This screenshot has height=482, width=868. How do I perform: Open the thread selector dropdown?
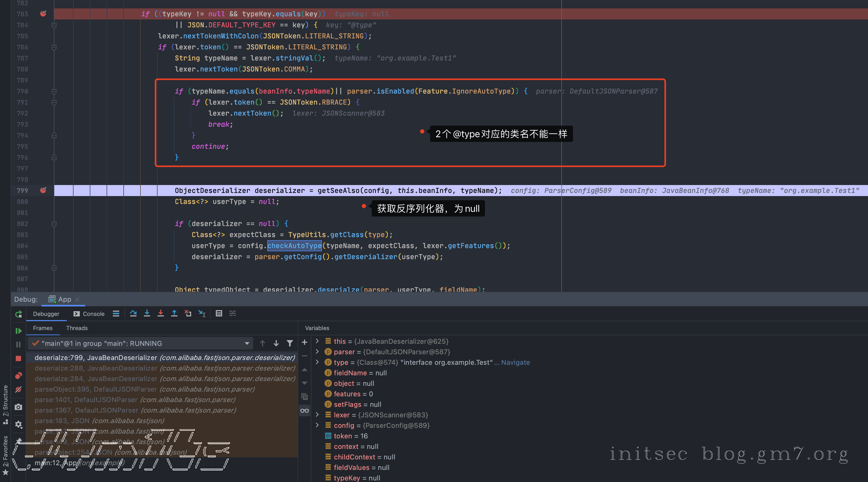tap(247, 343)
